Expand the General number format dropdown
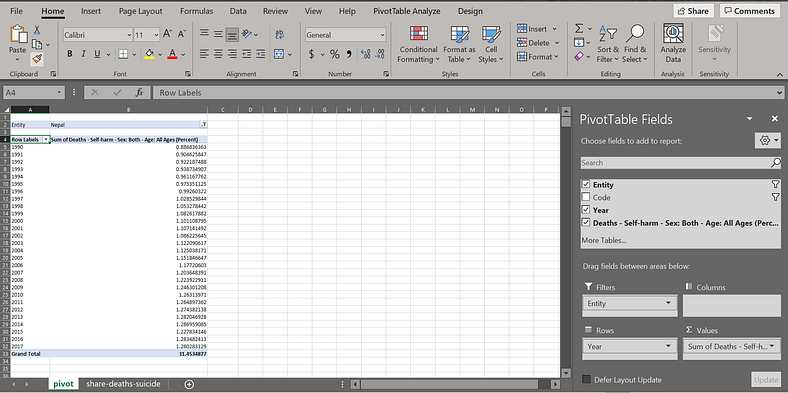 coord(382,35)
